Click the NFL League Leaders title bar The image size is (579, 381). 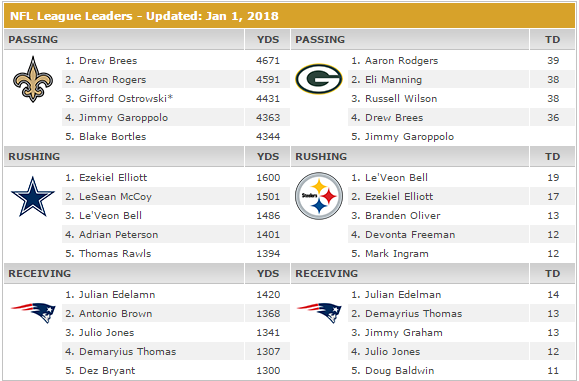click(x=290, y=16)
